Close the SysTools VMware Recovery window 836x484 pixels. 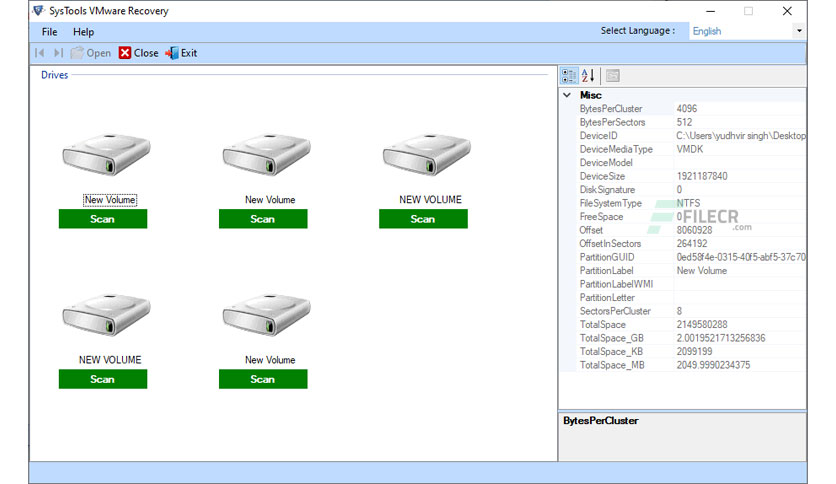click(x=787, y=11)
